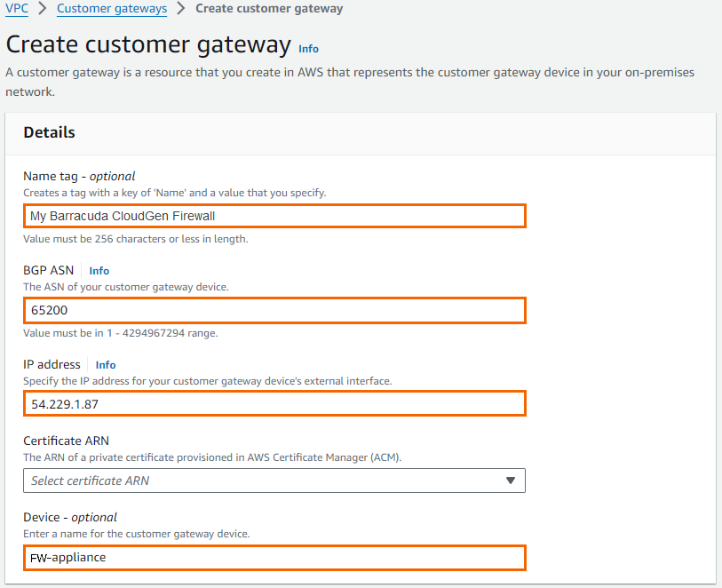The width and height of the screenshot is (722, 588).
Task: Click the BGP ASN input field
Action: click(274, 310)
